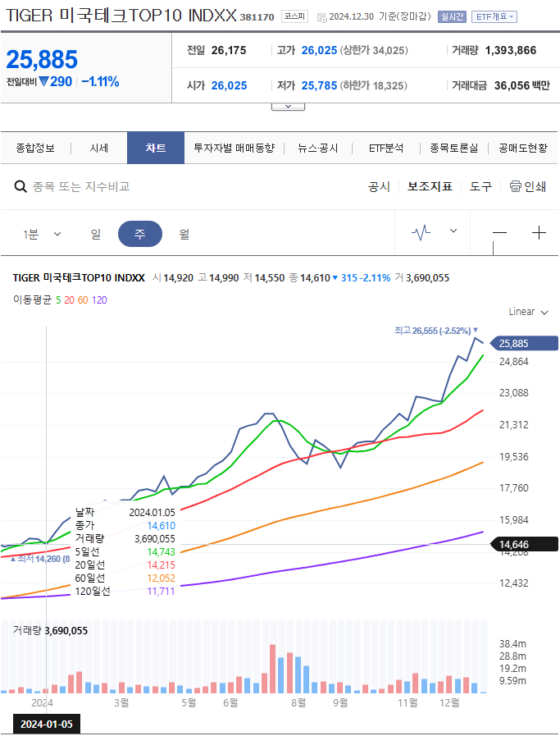Open the 1분 minute interval dropdown
Image resolution: width=560 pixels, height=736 pixels.
click(42, 234)
